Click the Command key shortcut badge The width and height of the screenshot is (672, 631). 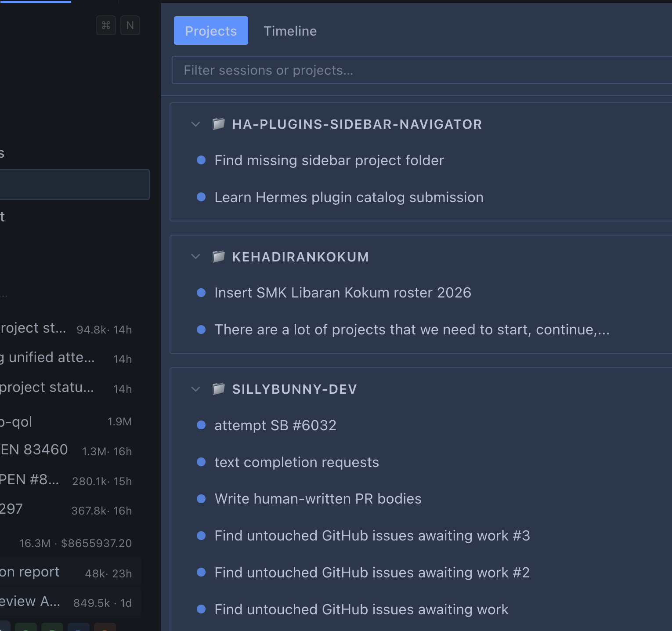(x=106, y=25)
